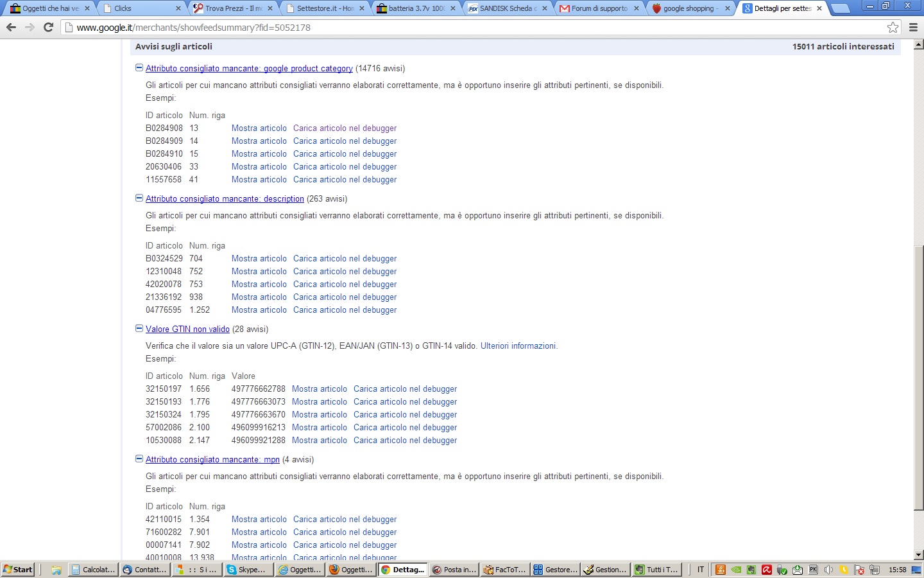924x578 pixels.
Task: Open the 'Valore GTIN non valido' link
Action: tap(187, 329)
